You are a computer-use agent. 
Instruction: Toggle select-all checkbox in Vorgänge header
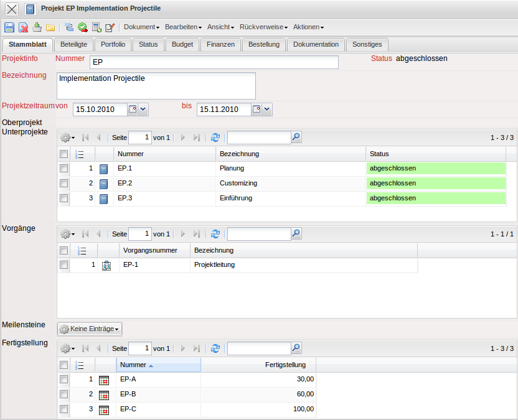[x=64, y=251]
